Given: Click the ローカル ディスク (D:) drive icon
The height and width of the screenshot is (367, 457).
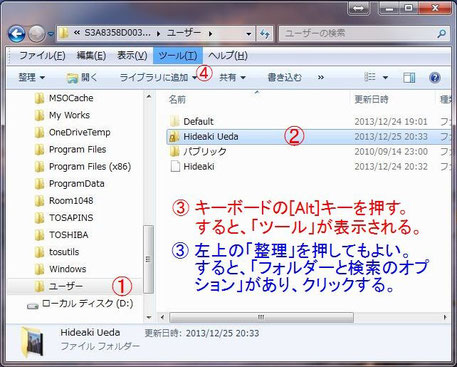Looking at the screenshot, I should coord(32,305).
